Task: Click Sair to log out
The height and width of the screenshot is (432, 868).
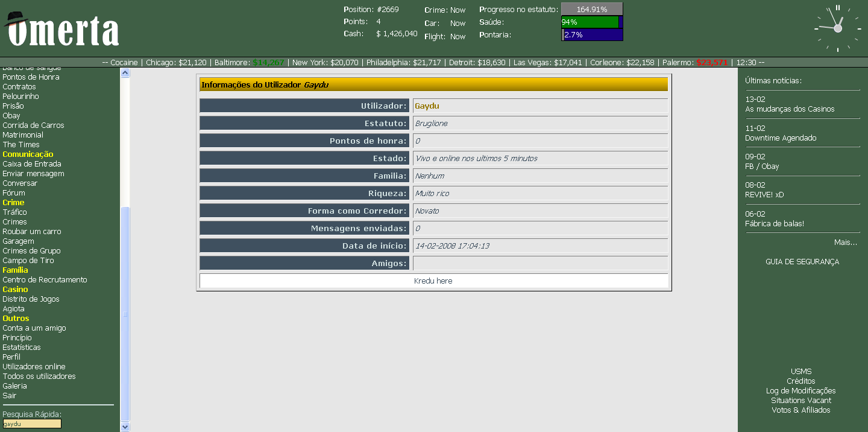Action: (x=9, y=396)
